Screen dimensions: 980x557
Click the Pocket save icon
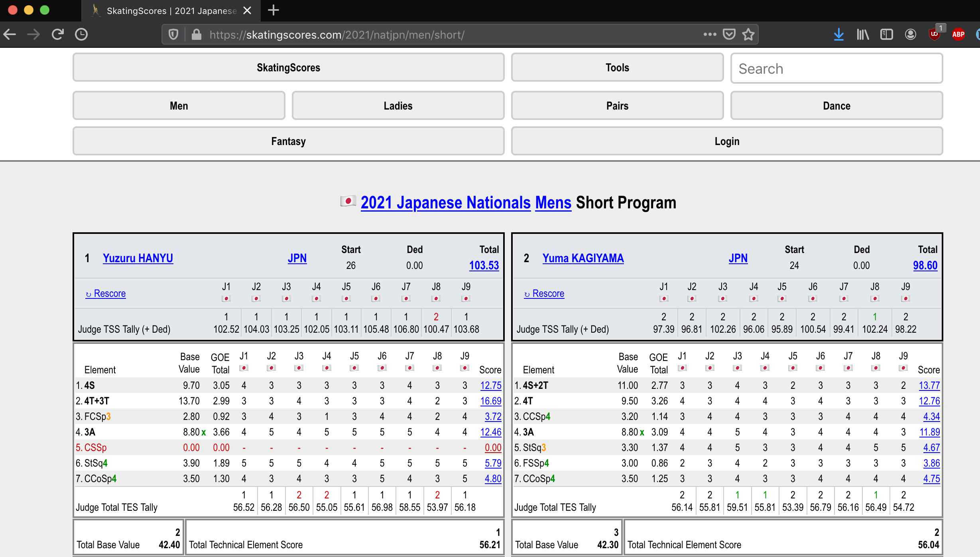[x=729, y=35]
